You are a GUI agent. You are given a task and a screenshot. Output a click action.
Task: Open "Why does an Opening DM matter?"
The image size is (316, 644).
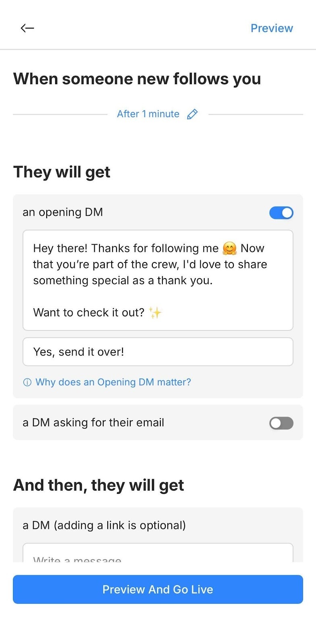coord(113,382)
